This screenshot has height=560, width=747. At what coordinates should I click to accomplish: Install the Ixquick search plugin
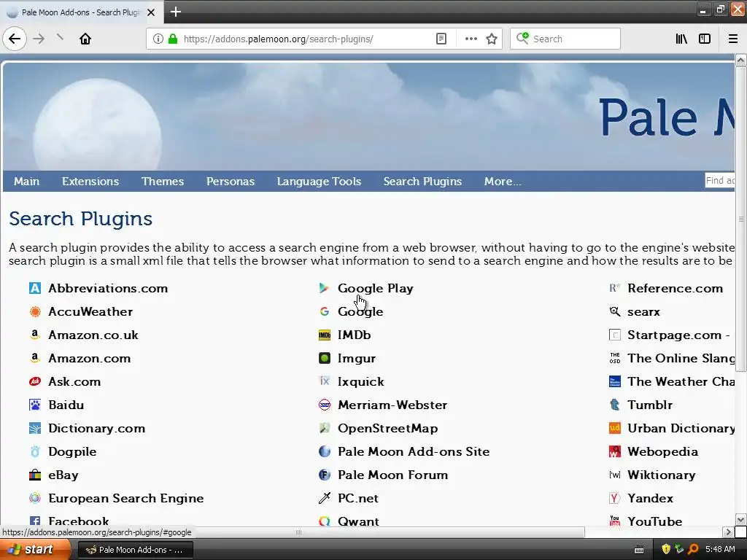click(x=360, y=381)
